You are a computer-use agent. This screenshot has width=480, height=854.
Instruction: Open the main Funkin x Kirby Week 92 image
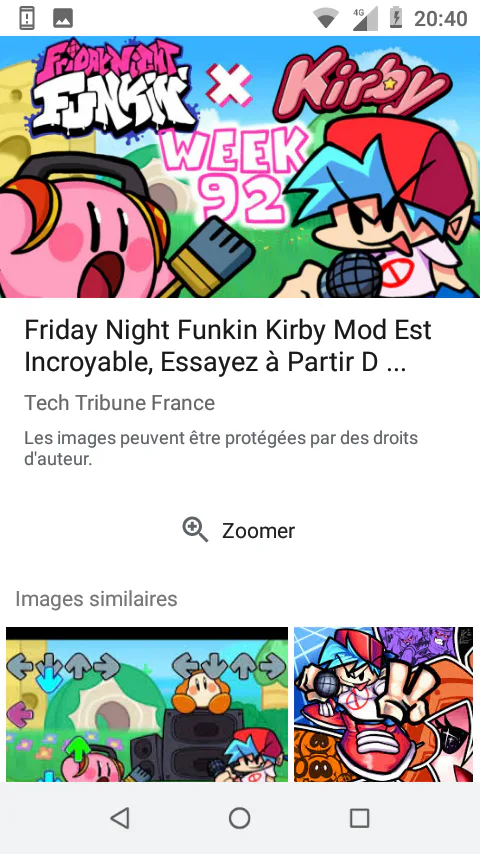point(240,167)
